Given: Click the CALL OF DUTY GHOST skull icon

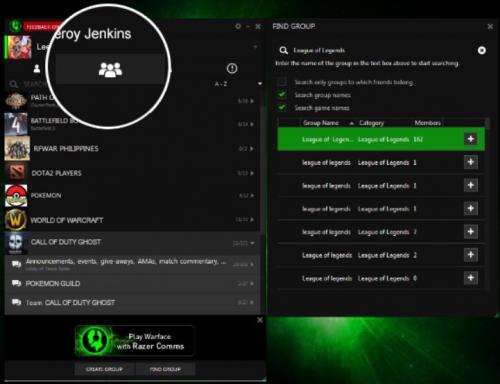Looking at the screenshot, I should 15,243.
